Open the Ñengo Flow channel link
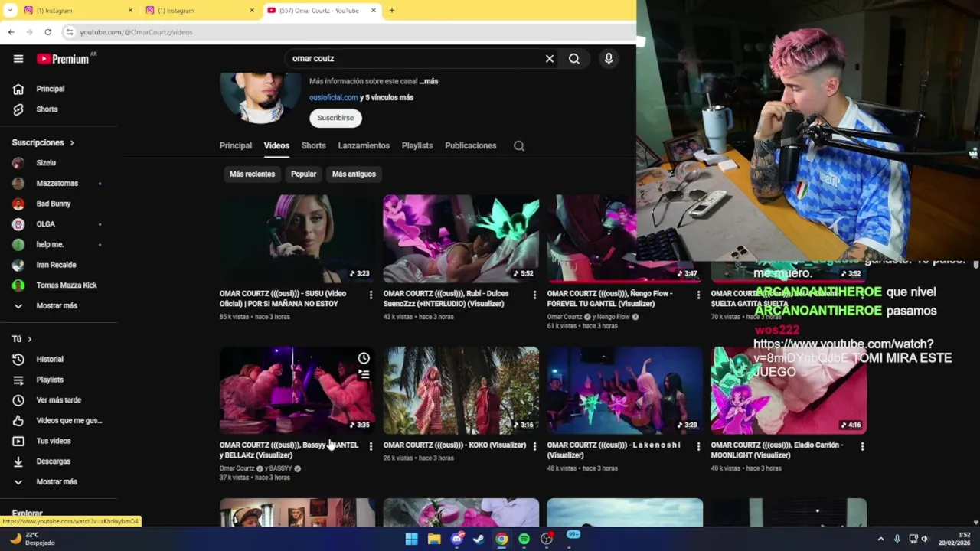Screen dimensions: 980x551 [x=612, y=317]
